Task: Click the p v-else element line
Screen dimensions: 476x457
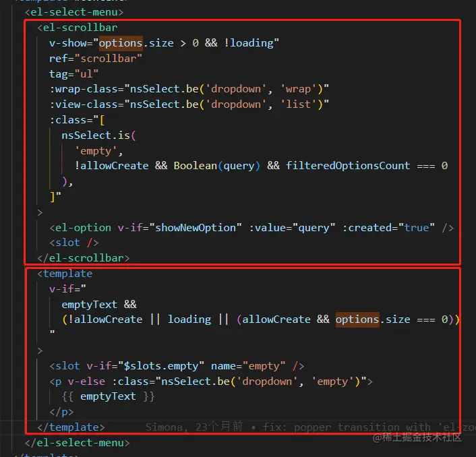Action: tap(211, 382)
